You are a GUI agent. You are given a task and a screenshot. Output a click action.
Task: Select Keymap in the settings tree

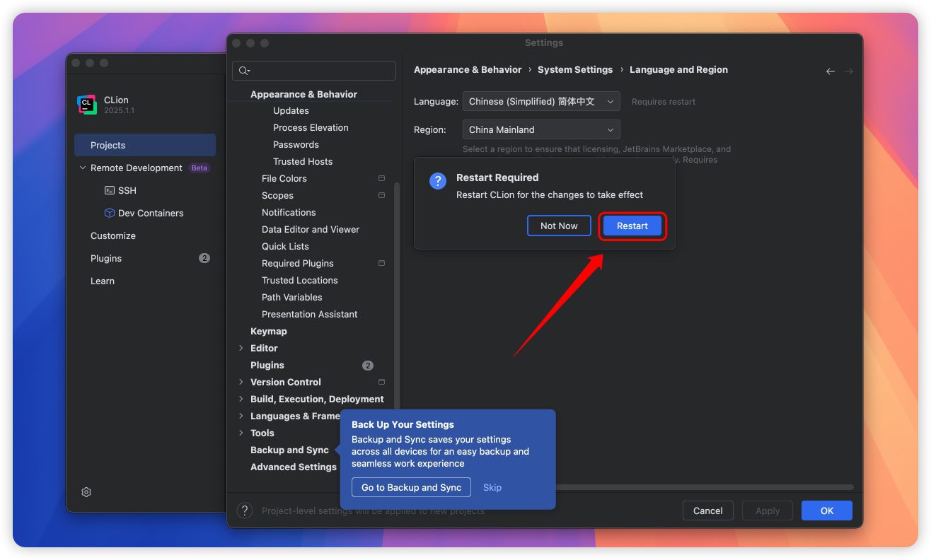point(269,331)
